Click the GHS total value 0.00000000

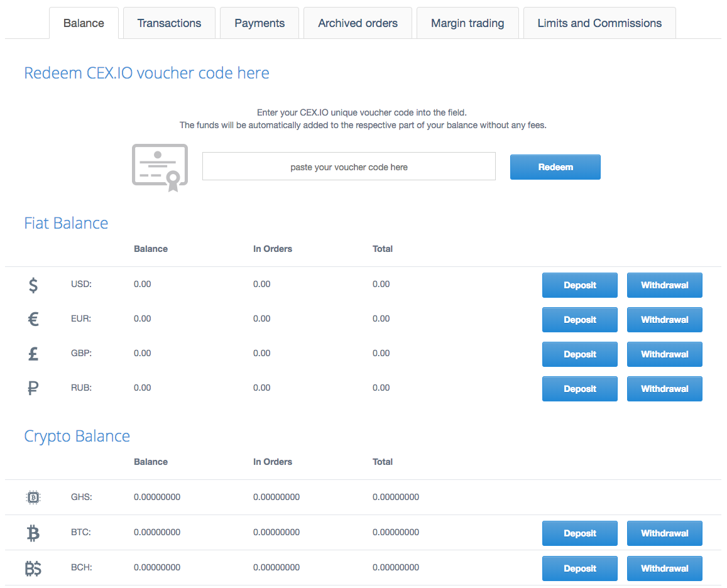click(395, 497)
